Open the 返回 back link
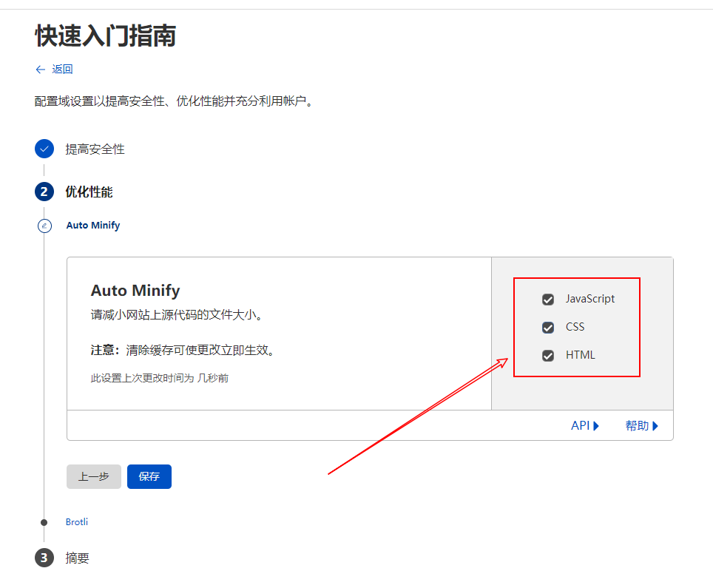The width and height of the screenshot is (713, 588). tap(63, 69)
